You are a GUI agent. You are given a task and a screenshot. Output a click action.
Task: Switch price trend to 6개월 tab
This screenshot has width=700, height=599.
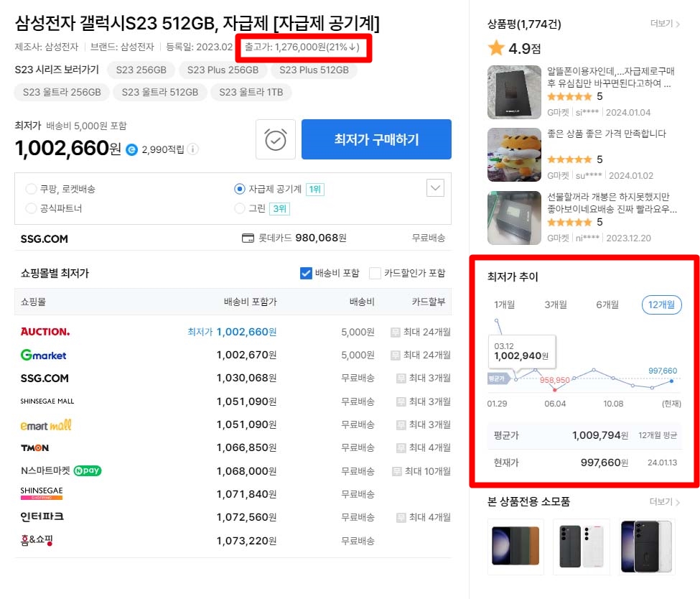(x=607, y=305)
